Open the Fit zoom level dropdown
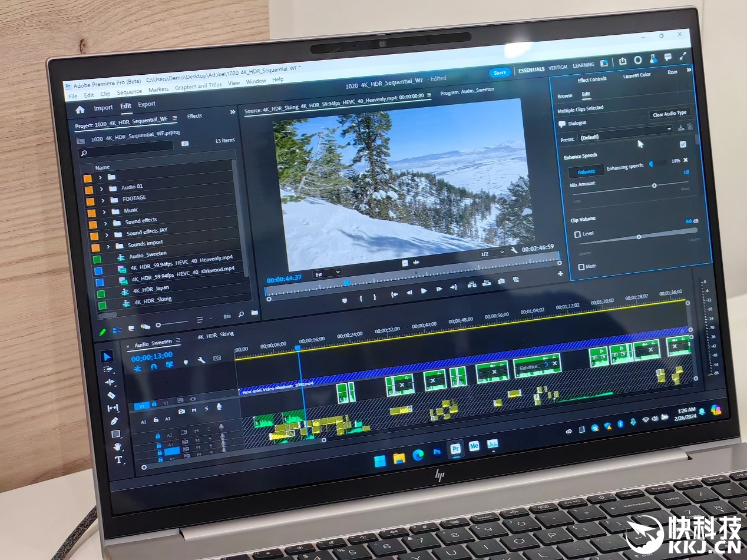Viewport: 747px width, 560px height. pos(326,273)
